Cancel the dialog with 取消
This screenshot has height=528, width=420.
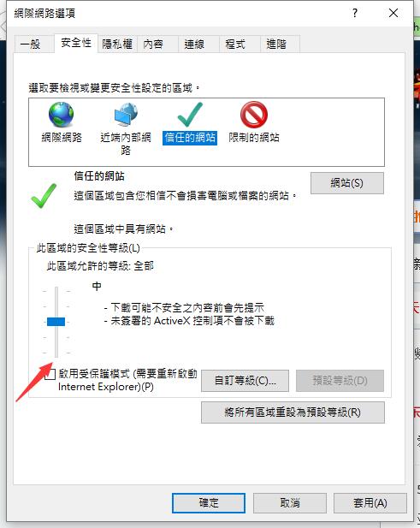point(290,503)
